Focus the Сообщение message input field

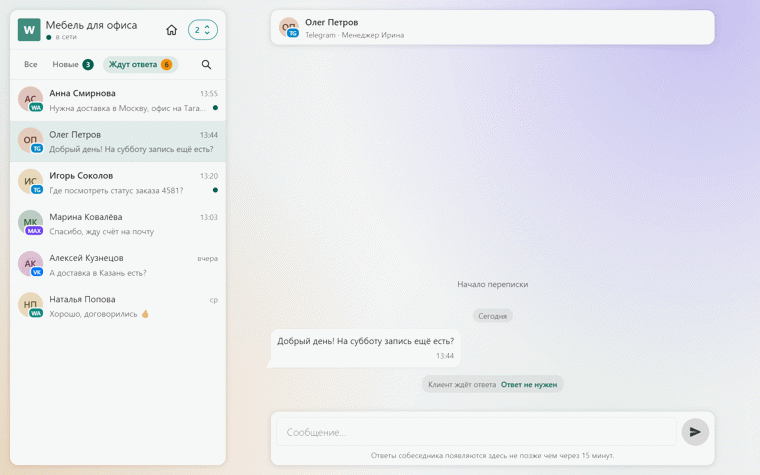click(x=476, y=432)
